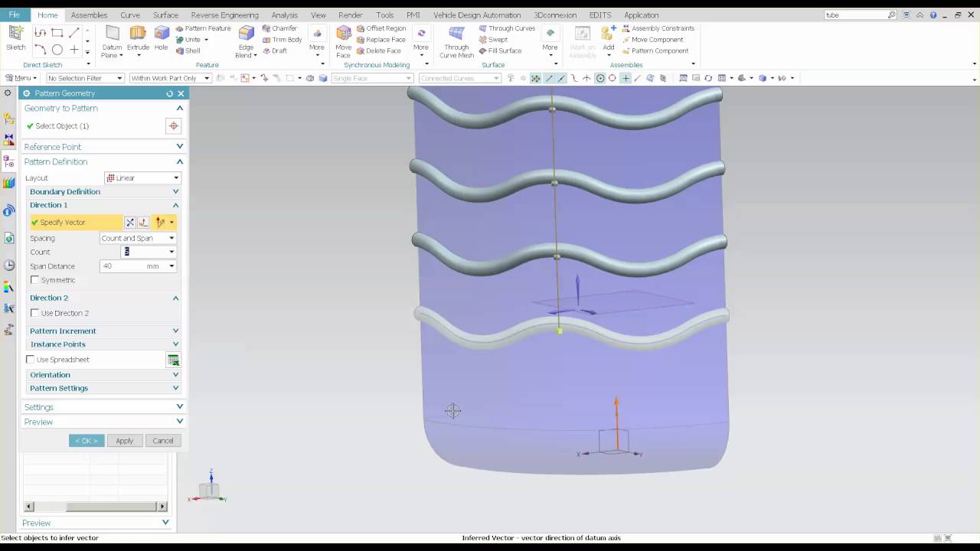The image size is (980, 551).
Task: Expand the Pattern Increment section
Action: tap(103, 331)
